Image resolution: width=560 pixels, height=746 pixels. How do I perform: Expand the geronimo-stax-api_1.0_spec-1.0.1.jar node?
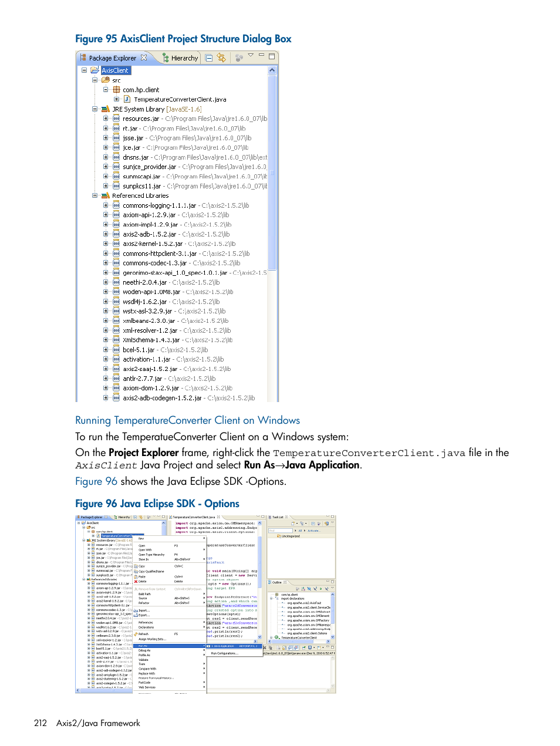[106, 273]
